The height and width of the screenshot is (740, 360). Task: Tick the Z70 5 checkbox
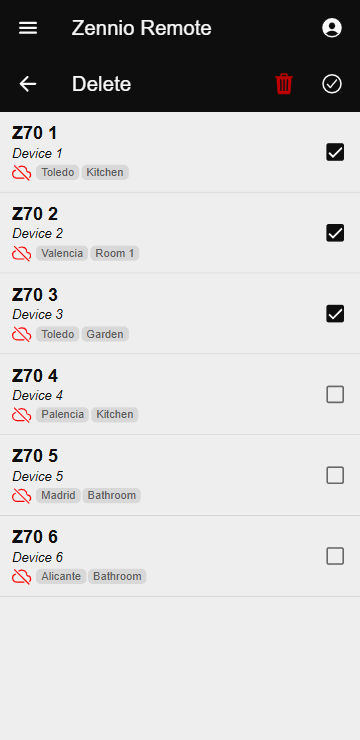[x=335, y=475]
